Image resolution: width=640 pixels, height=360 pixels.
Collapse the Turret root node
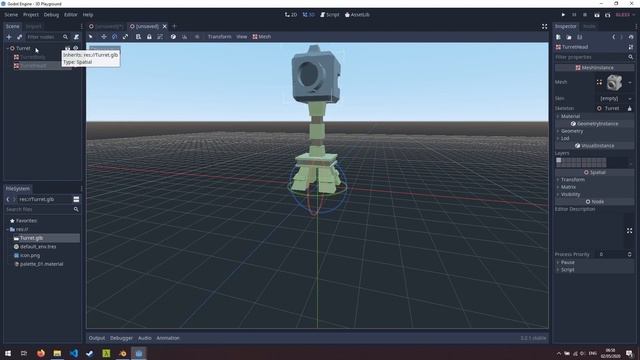coord(8,48)
